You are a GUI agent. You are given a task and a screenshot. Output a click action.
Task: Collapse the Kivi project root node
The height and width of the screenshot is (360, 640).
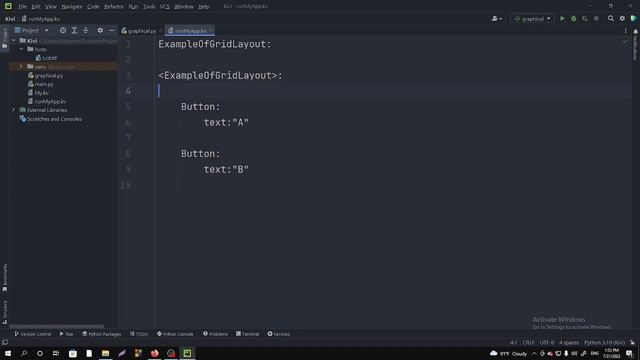14,40
